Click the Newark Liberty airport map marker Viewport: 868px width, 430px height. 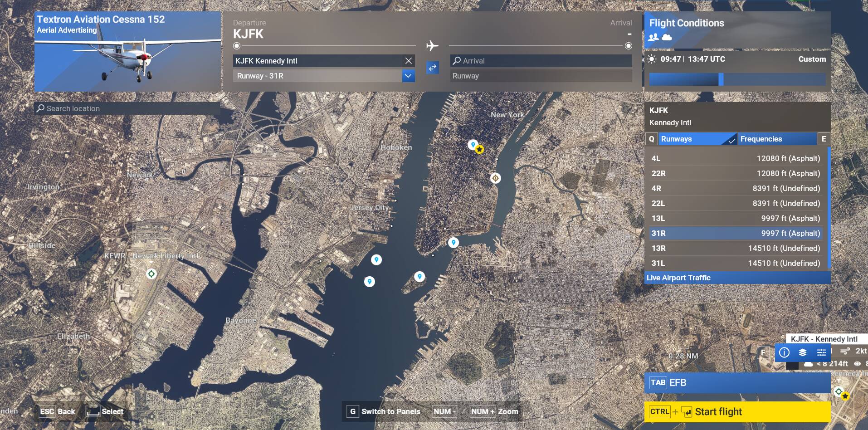(151, 274)
